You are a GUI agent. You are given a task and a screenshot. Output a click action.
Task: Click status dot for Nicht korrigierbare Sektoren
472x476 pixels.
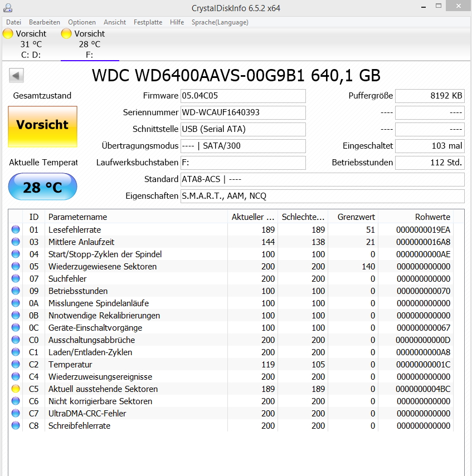(x=16, y=401)
